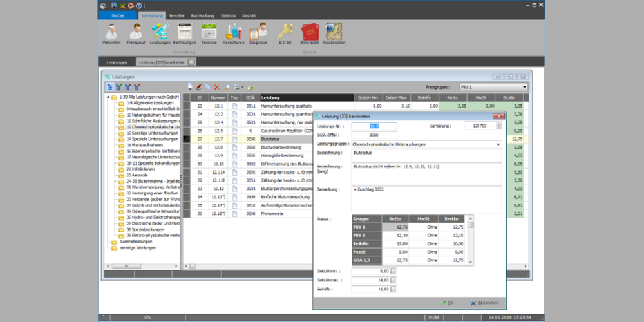Click the new document toolbar icon

(x=190, y=87)
